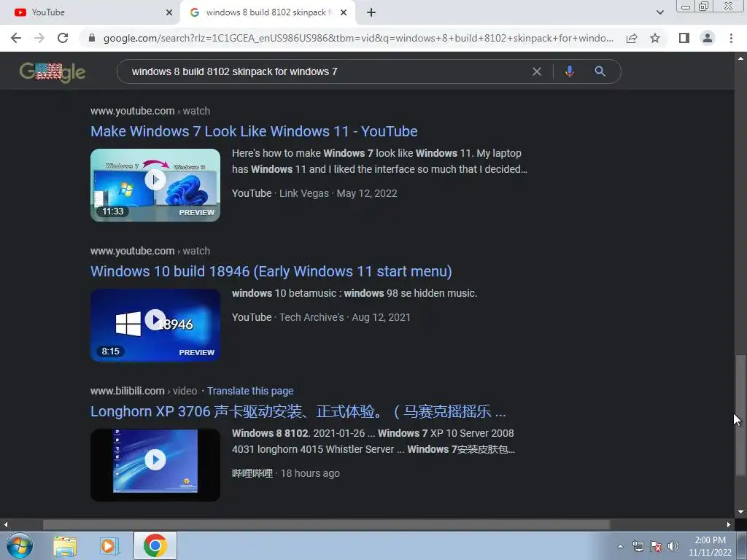Image resolution: width=747 pixels, height=560 pixels.
Task: Click the forward navigation arrow
Action: tap(39, 38)
